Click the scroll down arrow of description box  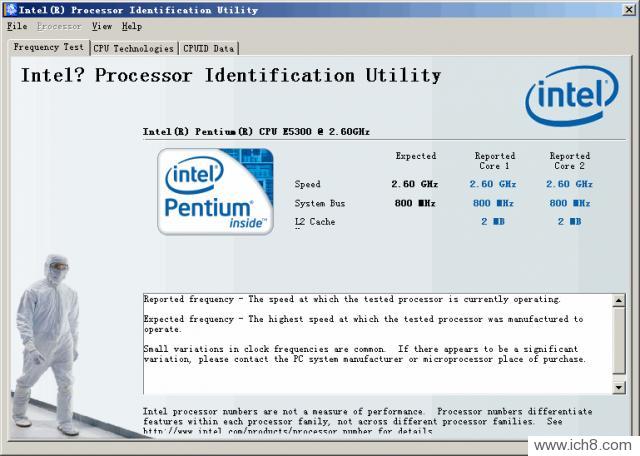tap(619, 387)
